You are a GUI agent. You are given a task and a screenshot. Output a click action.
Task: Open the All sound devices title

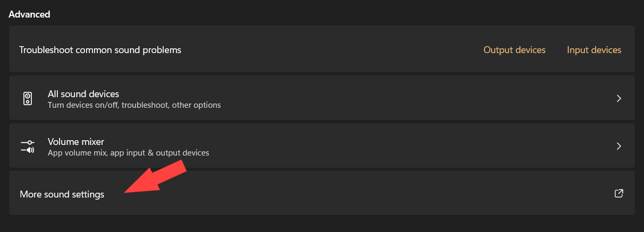coord(83,94)
